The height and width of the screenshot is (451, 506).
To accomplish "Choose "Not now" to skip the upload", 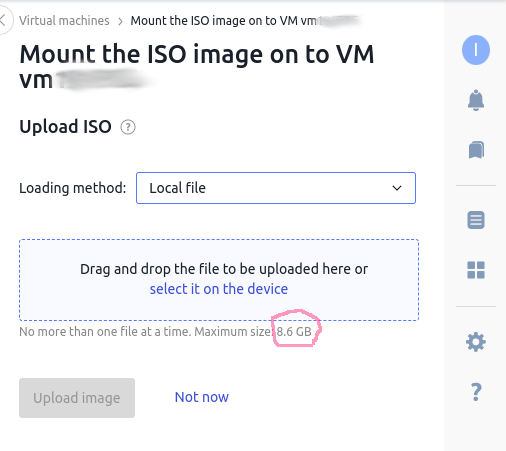I will click(202, 397).
